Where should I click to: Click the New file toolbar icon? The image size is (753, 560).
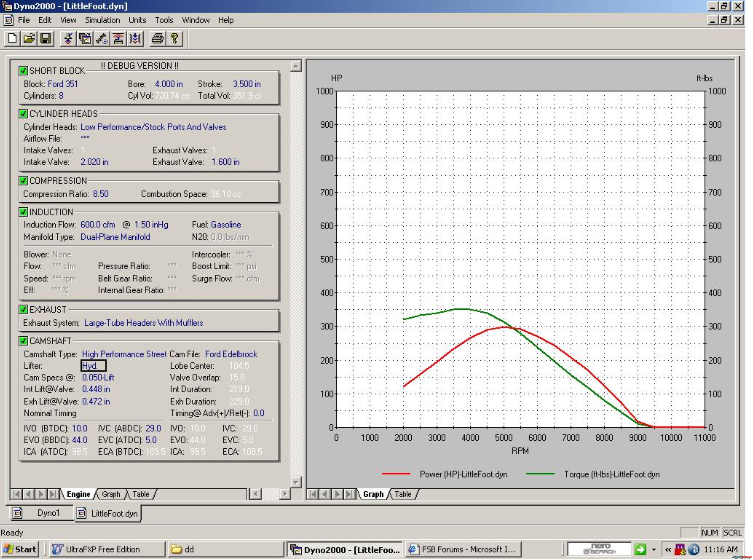click(x=12, y=39)
